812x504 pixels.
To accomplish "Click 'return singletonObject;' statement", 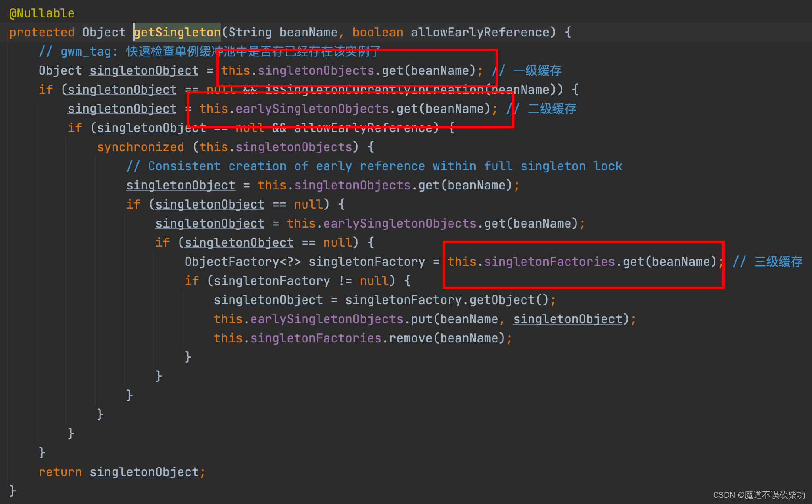I will pos(122,472).
